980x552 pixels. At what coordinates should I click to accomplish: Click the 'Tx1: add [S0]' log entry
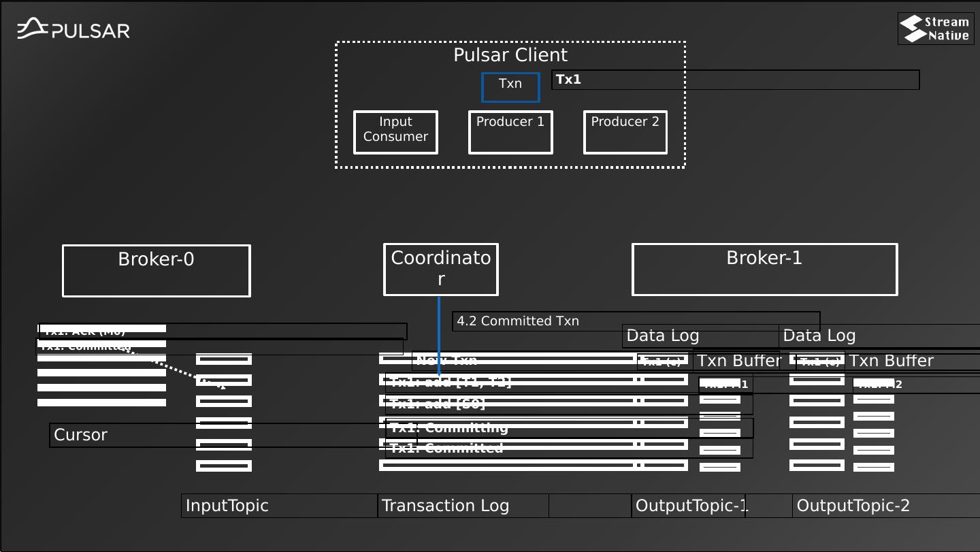438,404
